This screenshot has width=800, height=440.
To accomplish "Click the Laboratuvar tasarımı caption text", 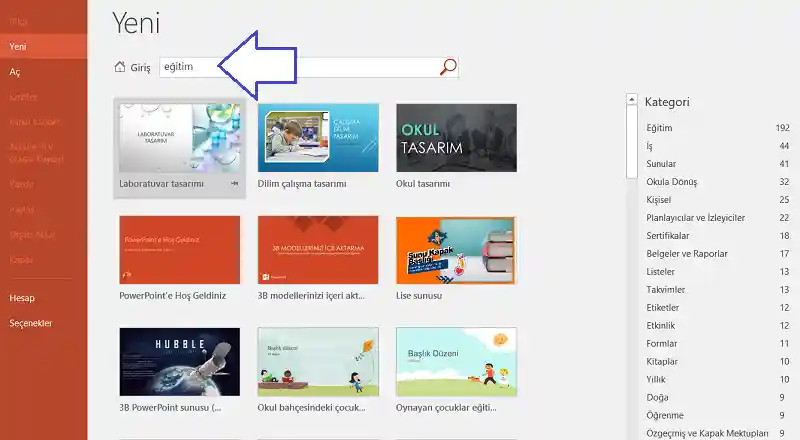I will [x=161, y=184].
